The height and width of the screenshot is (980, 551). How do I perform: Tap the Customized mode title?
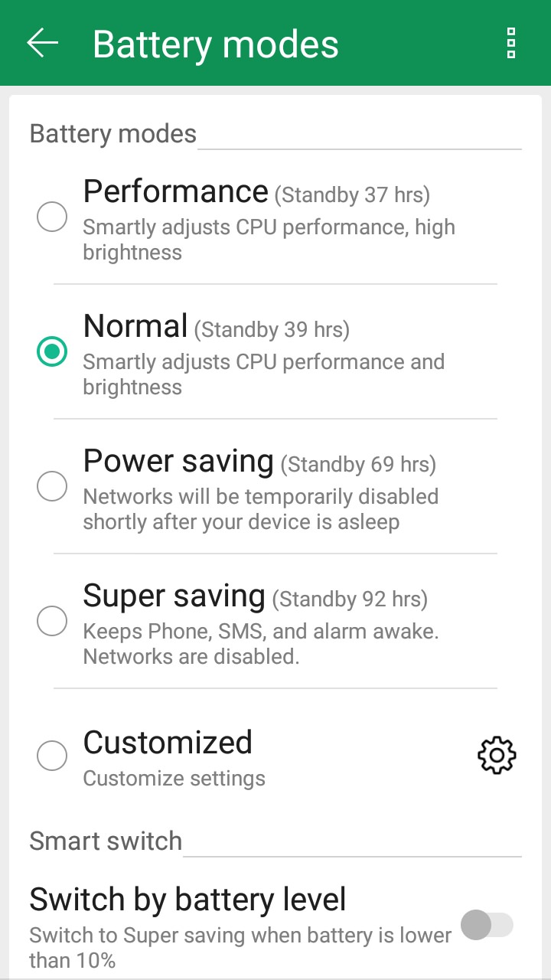click(x=168, y=743)
